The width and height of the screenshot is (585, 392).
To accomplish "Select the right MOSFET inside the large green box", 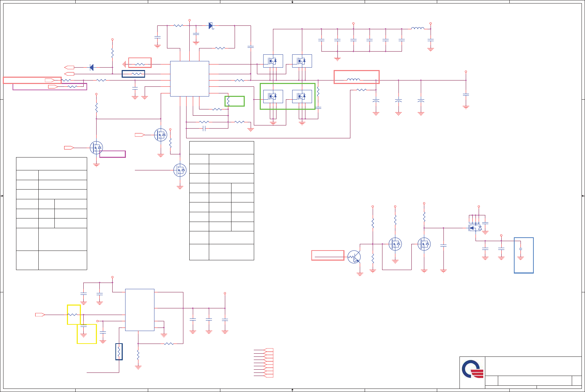I will point(302,96).
